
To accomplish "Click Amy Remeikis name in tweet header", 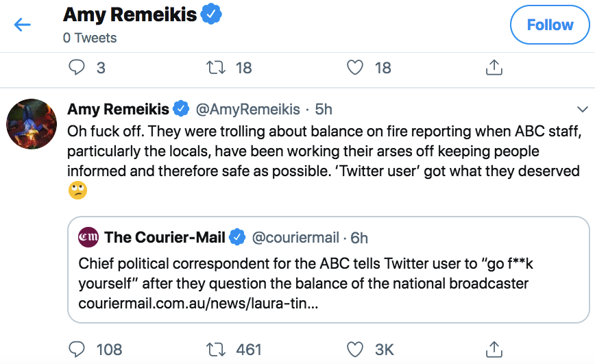I will [x=117, y=109].
